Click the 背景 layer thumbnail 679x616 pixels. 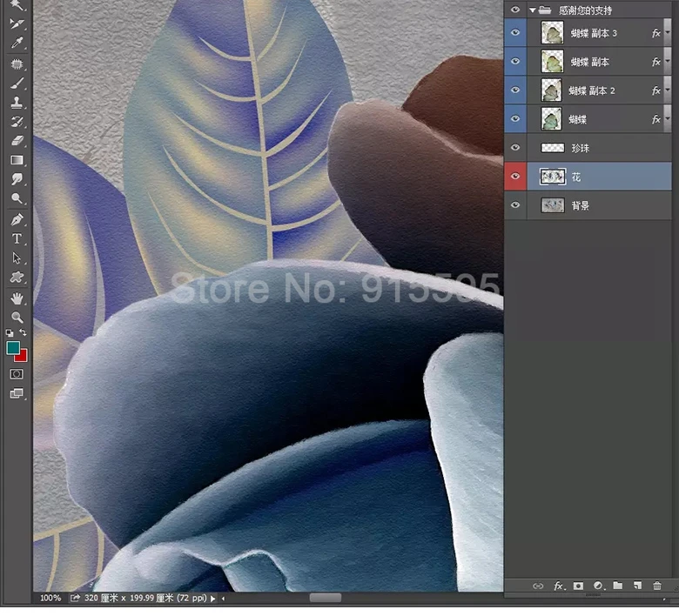(553, 205)
